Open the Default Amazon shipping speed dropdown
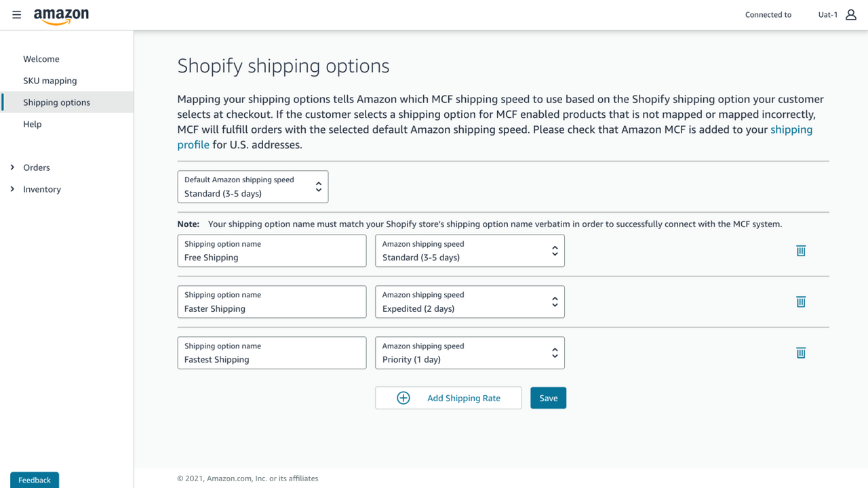 [x=253, y=186]
